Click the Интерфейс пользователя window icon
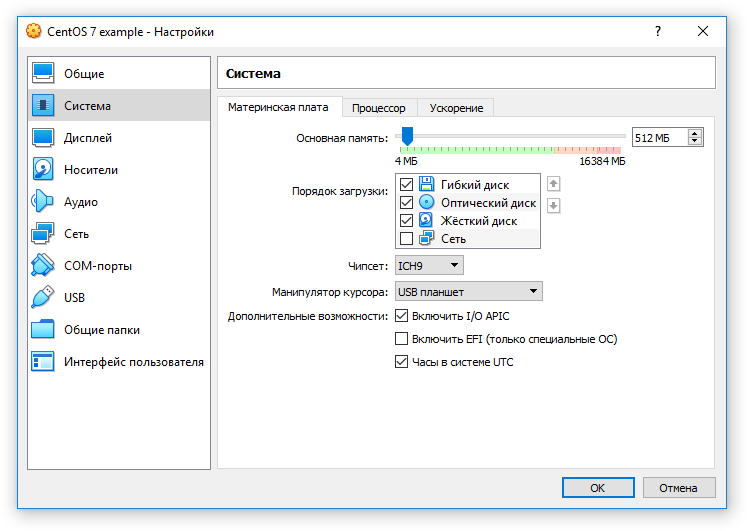The height and width of the screenshot is (531, 748). 42,362
